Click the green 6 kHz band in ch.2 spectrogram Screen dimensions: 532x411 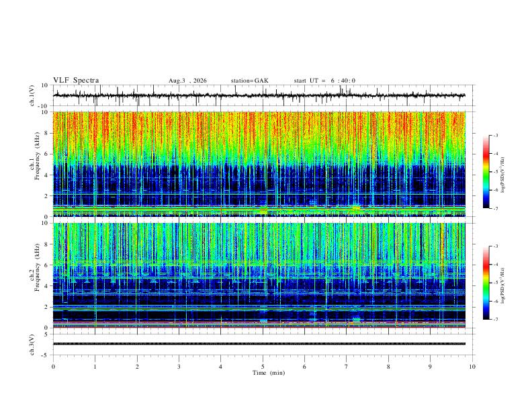pyautogui.click(x=259, y=263)
